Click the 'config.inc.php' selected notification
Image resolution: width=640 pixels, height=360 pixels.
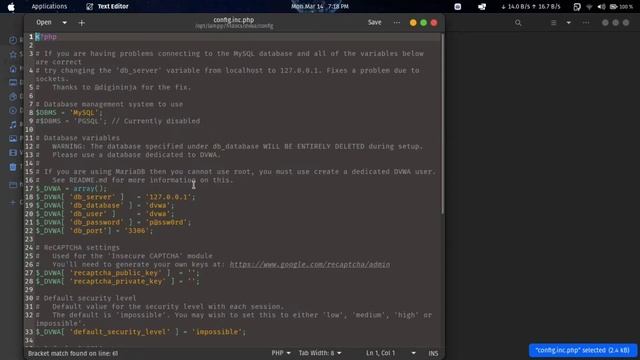583,350
